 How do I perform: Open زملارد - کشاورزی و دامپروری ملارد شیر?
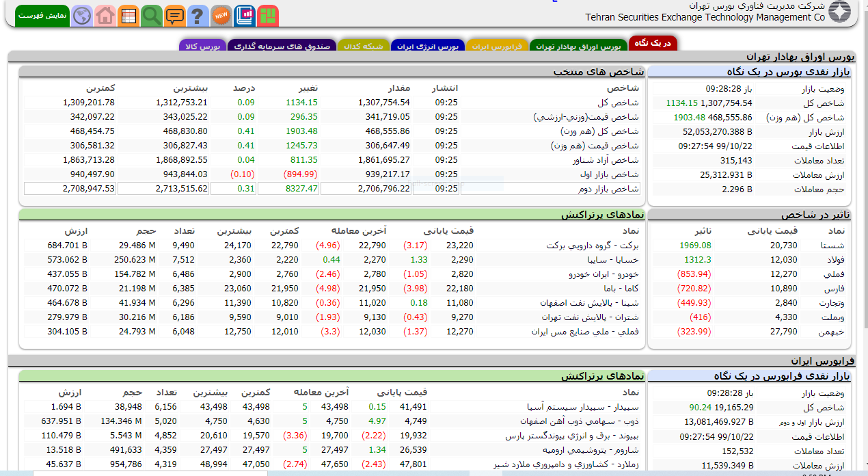(x=567, y=464)
